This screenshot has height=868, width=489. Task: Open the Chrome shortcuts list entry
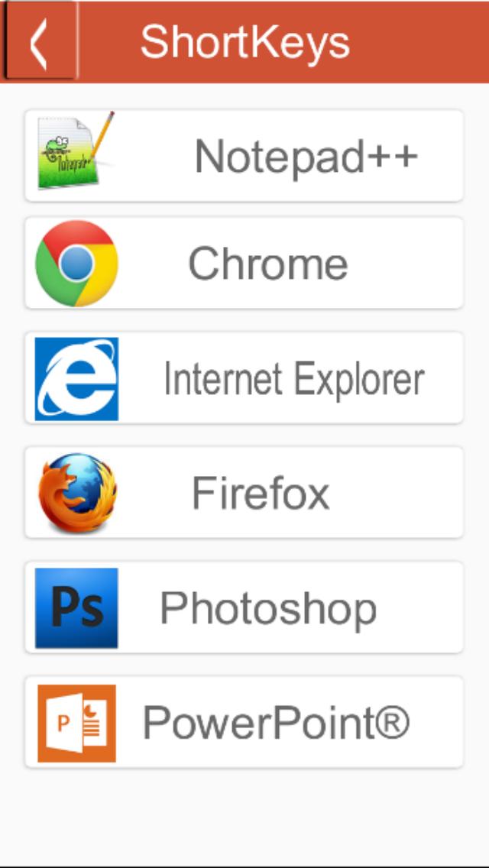pyautogui.click(x=244, y=263)
